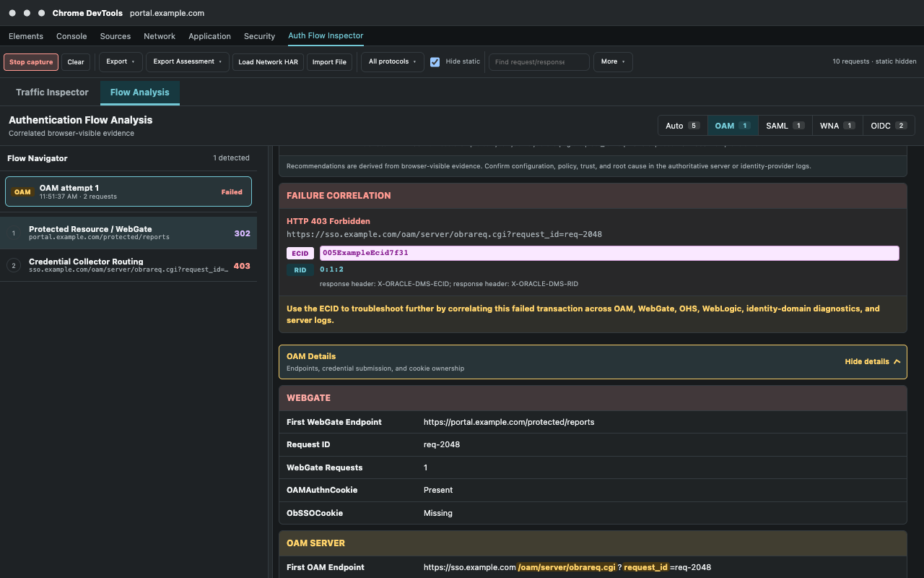
Task: Click the step 2 number circle
Action: tap(13, 266)
